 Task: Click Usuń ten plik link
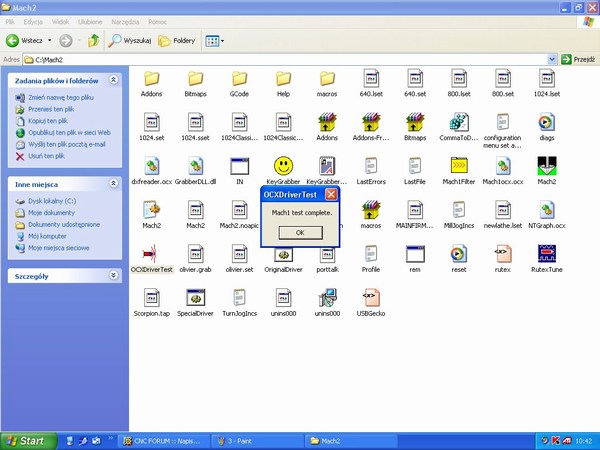(x=46, y=156)
